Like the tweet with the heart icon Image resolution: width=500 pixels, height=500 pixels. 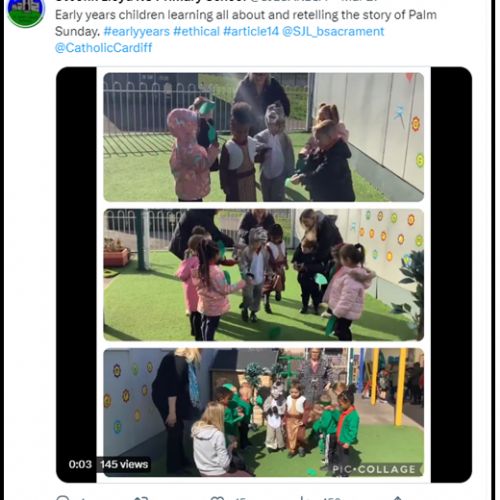217,498
